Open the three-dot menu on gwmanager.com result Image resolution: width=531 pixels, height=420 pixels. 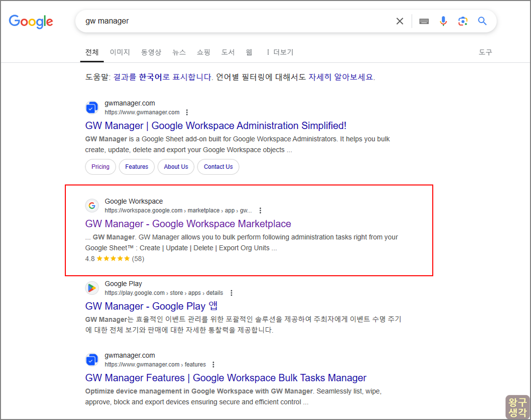pyautogui.click(x=187, y=112)
